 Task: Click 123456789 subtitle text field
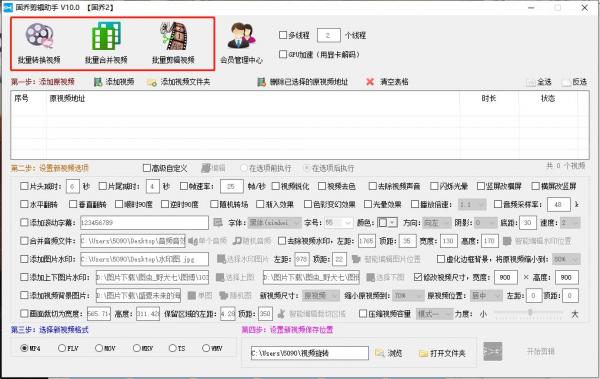[x=144, y=222]
